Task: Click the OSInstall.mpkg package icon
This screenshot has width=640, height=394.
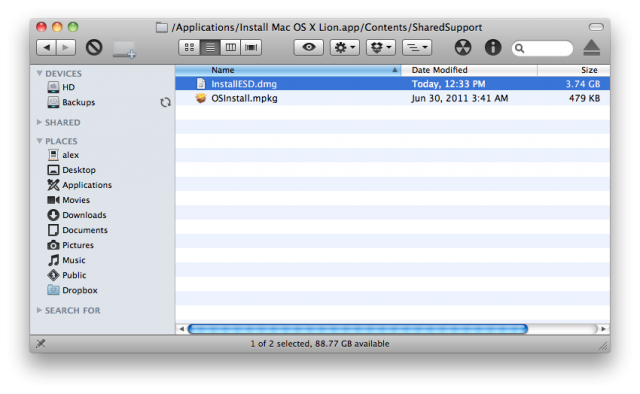Action: coord(200,98)
